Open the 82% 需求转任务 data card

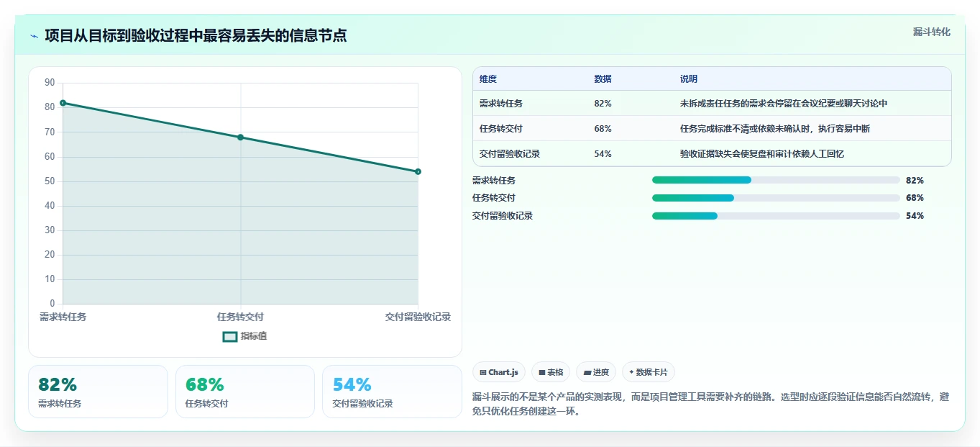(x=98, y=392)
